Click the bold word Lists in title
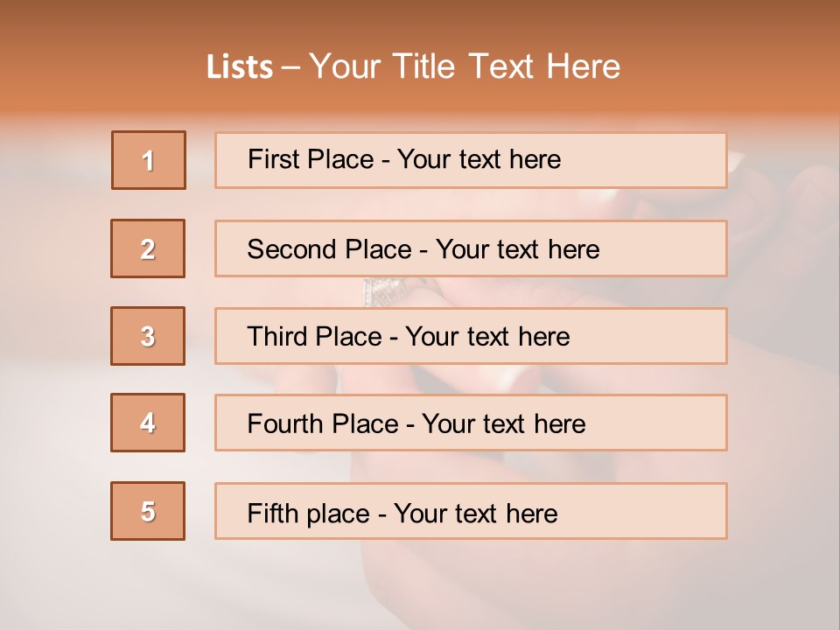The image size is (840, 630). [x=240, y=66]
